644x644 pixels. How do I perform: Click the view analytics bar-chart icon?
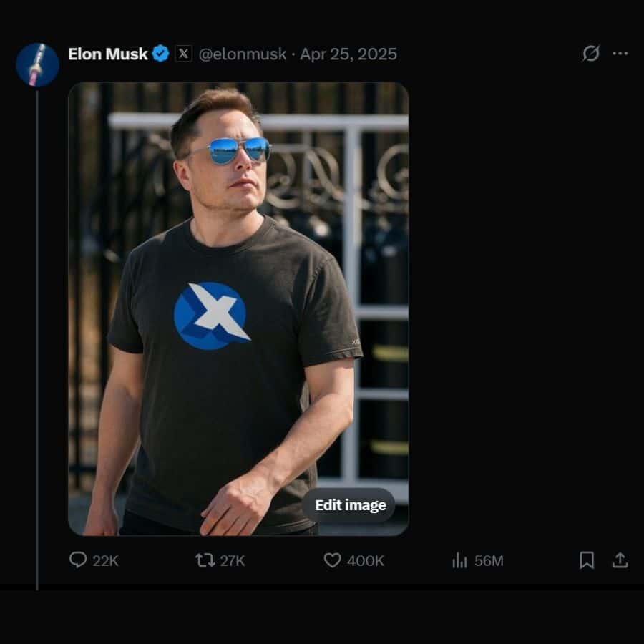[x=459, y=560]
